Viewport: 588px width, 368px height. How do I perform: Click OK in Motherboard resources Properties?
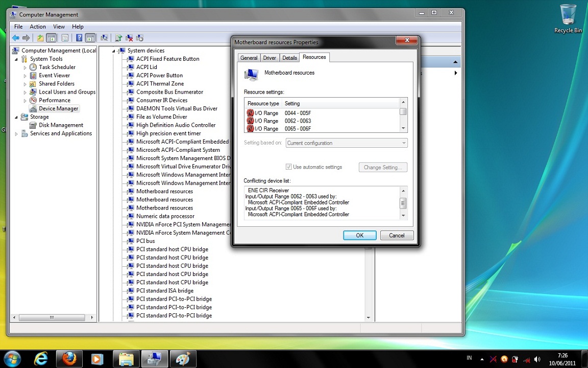360,236
